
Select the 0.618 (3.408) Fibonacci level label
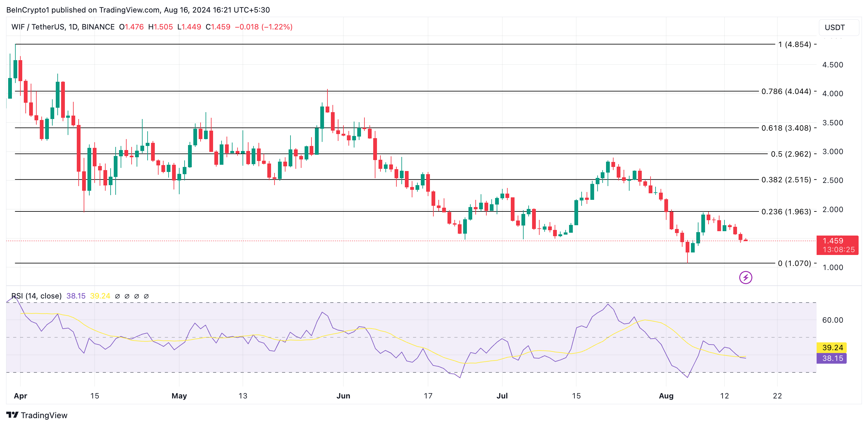786,128
